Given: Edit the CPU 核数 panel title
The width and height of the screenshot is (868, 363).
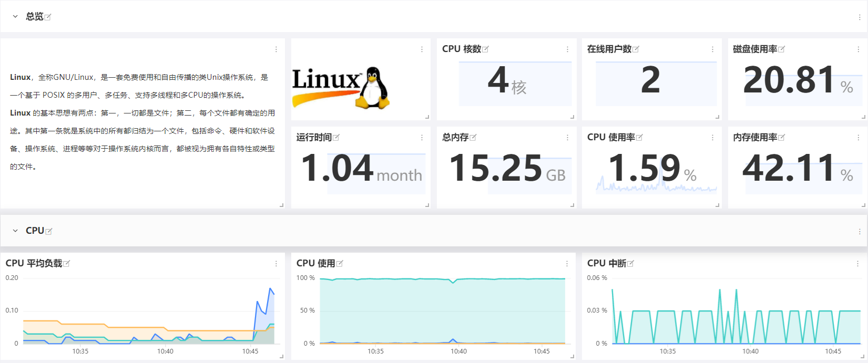Looking at the screenshot, I should (x=485, y=49).
